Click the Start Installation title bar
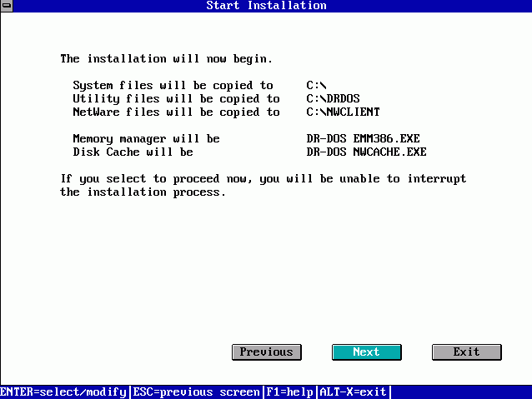 coord(266,6)
